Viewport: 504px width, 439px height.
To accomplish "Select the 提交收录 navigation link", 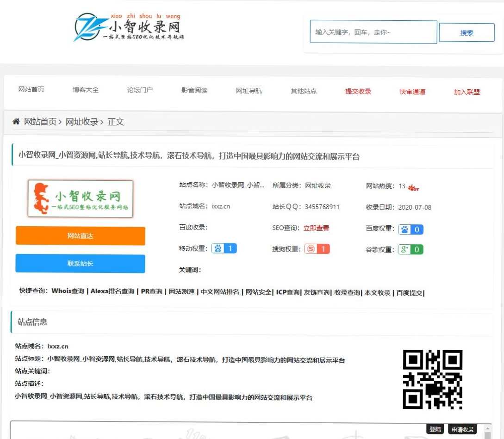I will [358, 91].
